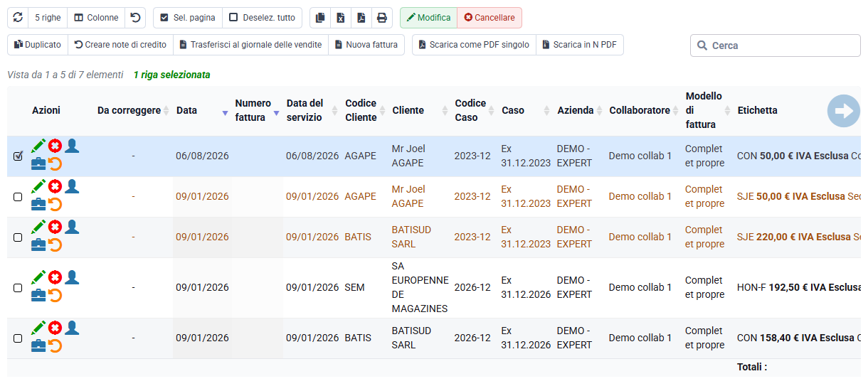Open client profile icon on 06/08/2026 row
Screen dimensions: 868x391
[x=72, y=146]
